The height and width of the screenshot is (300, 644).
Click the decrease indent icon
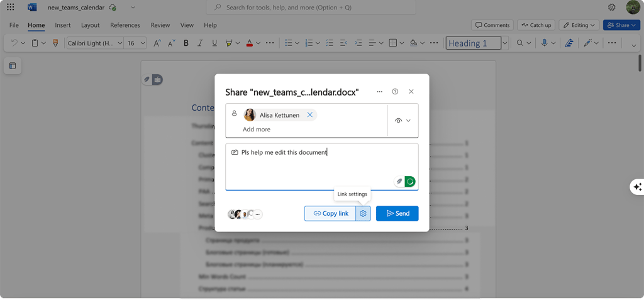pyautogui.click(x=344, y=43)
